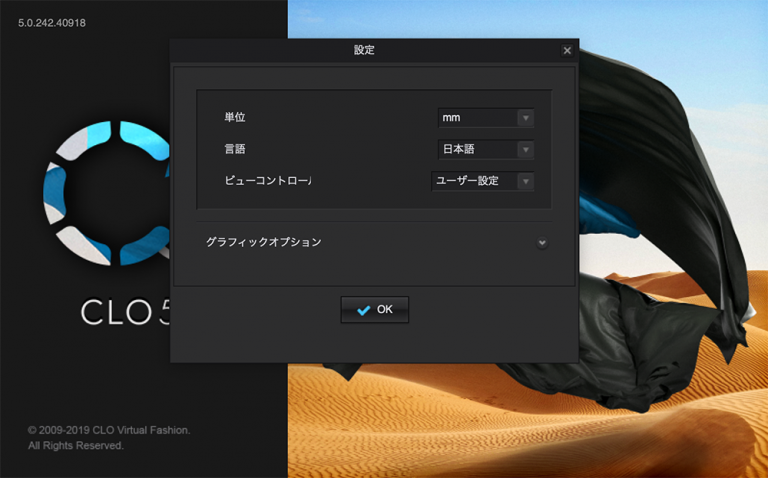Click the 単位 label
The image size is (768, 478).
click(x=235, y=118)
